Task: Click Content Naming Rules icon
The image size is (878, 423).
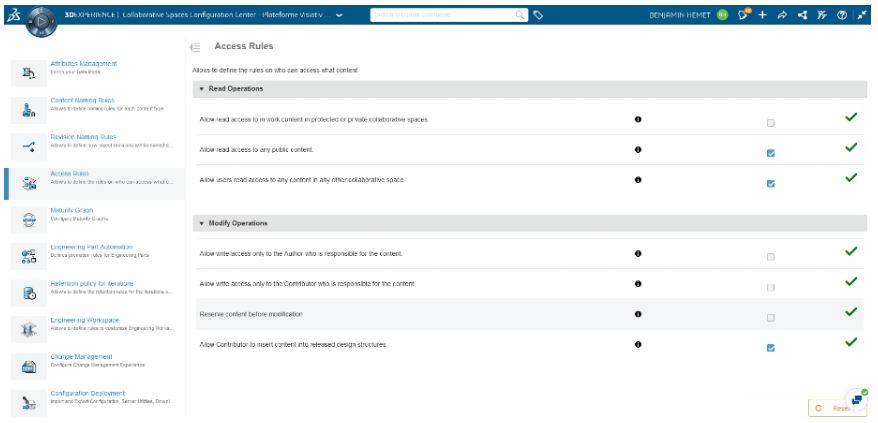Action: [x=29, y=110]
